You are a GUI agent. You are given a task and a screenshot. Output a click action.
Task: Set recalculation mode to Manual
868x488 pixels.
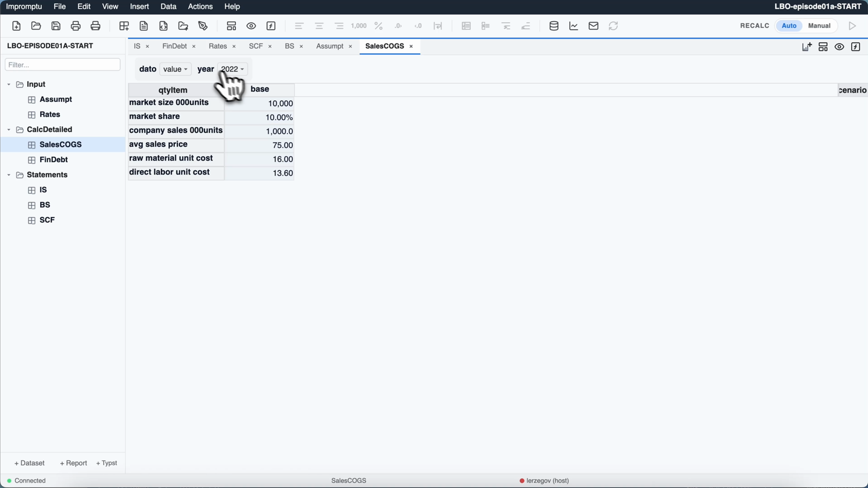[x=819, y=25]
